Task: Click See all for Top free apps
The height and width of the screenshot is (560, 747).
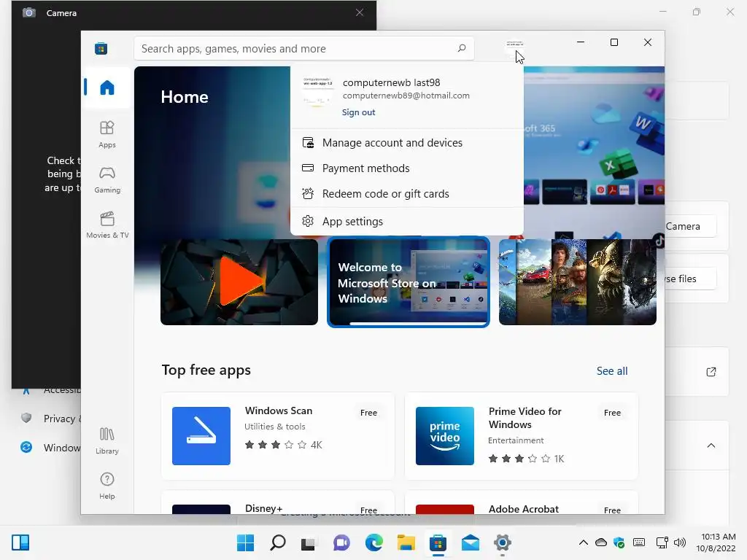Action: point(612,371)
